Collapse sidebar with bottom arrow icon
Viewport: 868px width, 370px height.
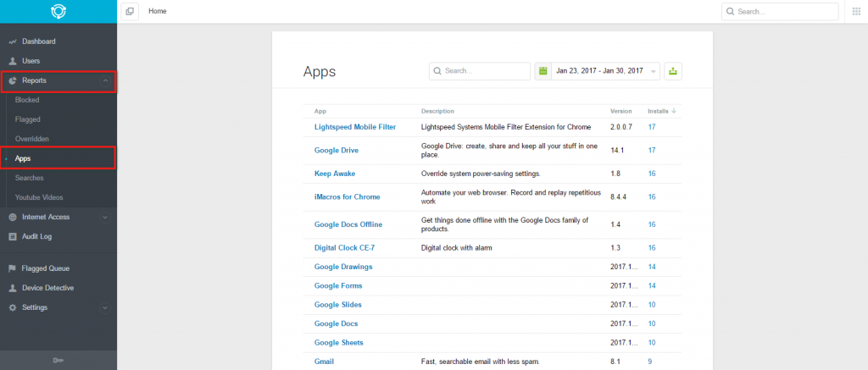(58, 361)
